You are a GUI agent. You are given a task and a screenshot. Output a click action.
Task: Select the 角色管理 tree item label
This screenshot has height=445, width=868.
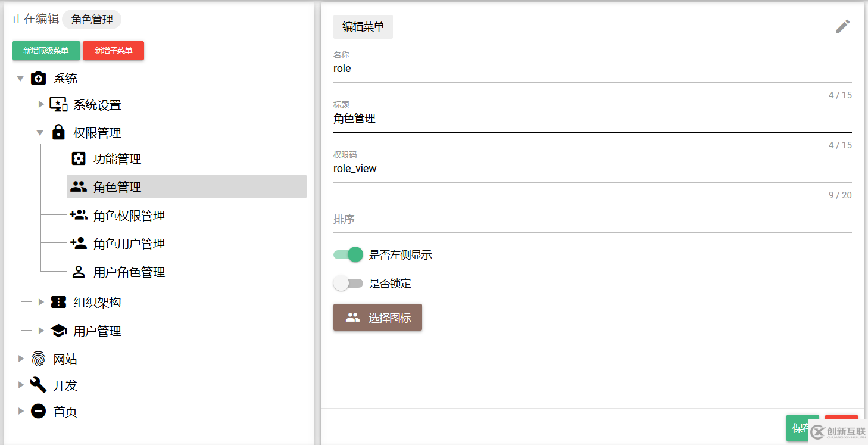coord(117,187)
